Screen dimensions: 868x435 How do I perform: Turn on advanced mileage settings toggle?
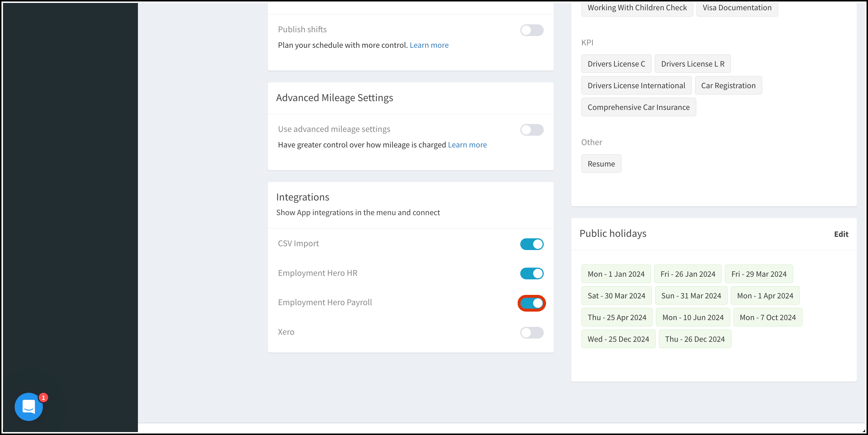click(531, 130)
